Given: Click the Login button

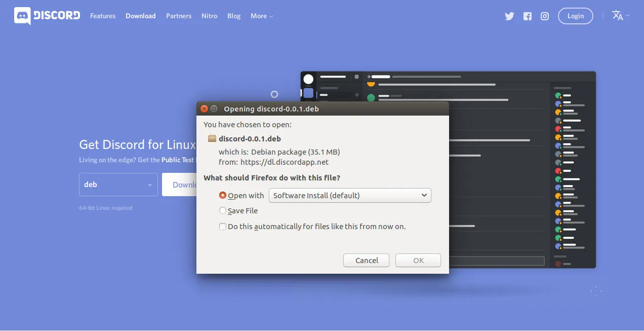Looking at the screenshot, I should [x=575, y=16].
